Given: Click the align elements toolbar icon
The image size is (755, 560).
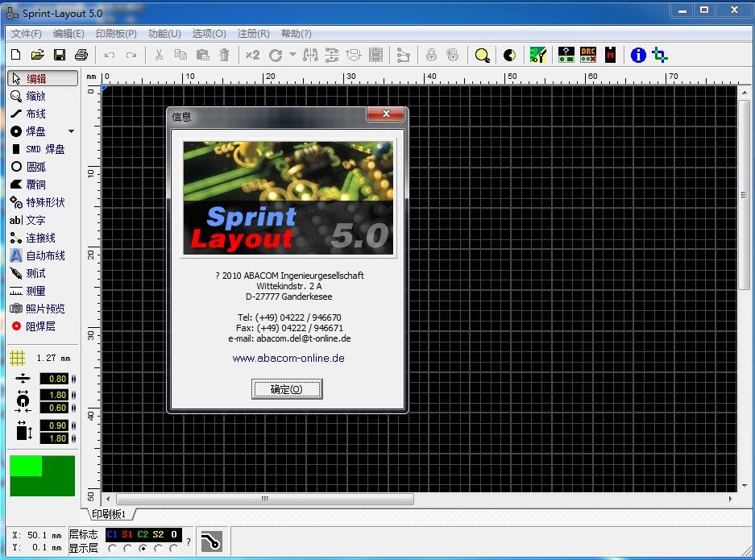Looking at the screenshot, I should [354, 55].
